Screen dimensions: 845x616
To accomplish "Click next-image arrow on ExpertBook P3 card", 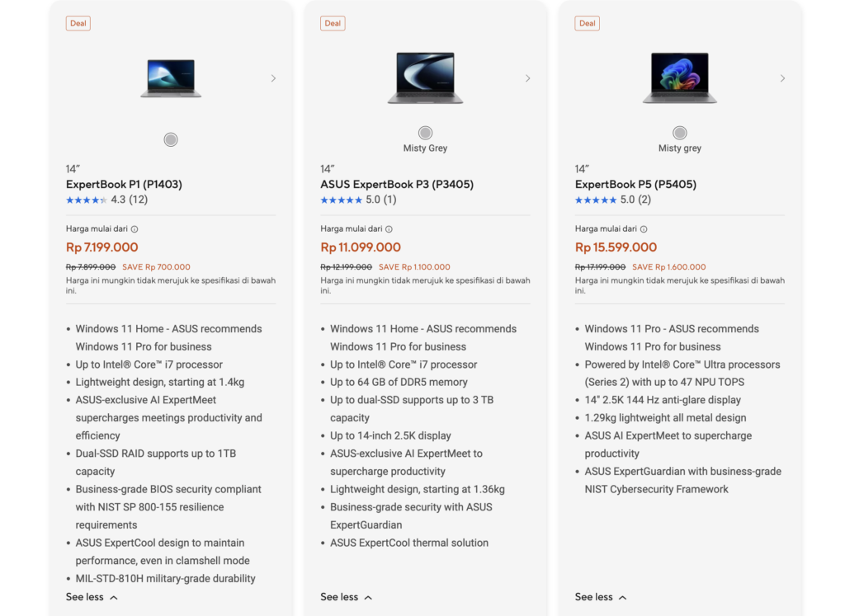I will coord(528,78).
